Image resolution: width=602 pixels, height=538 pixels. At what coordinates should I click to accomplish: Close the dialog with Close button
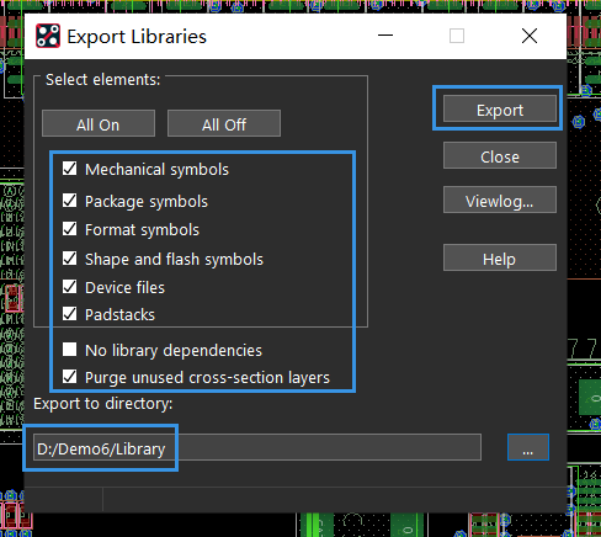(499, 156)
